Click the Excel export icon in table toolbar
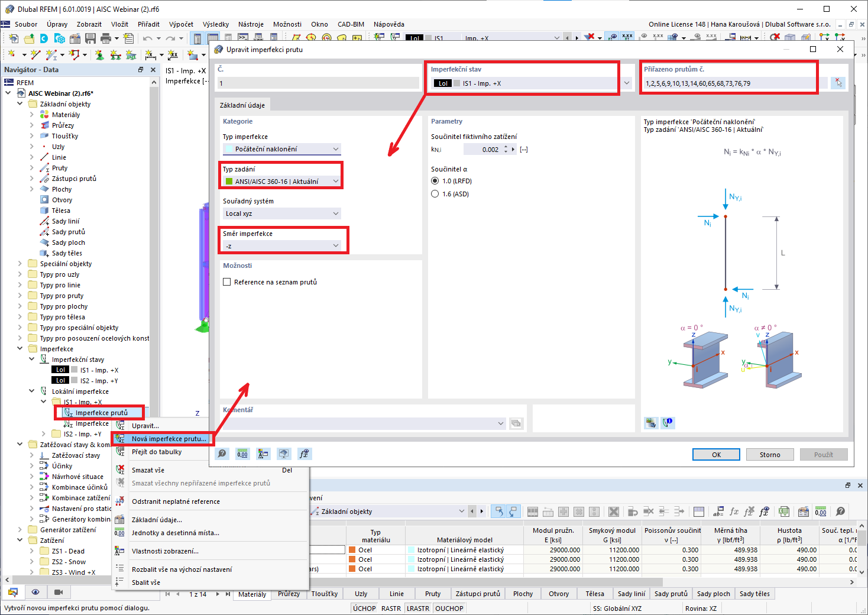The height and width of the screenshot is (615, 868). point(784,512)
